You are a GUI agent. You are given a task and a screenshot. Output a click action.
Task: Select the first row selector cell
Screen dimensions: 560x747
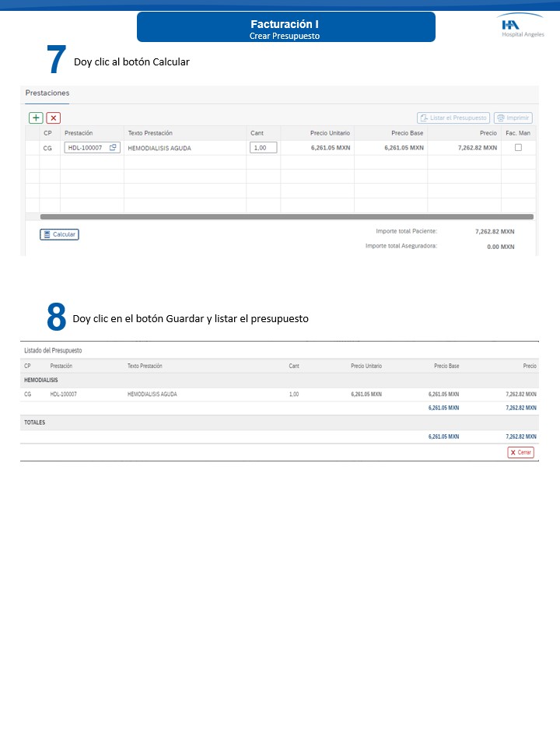point(32,147)
